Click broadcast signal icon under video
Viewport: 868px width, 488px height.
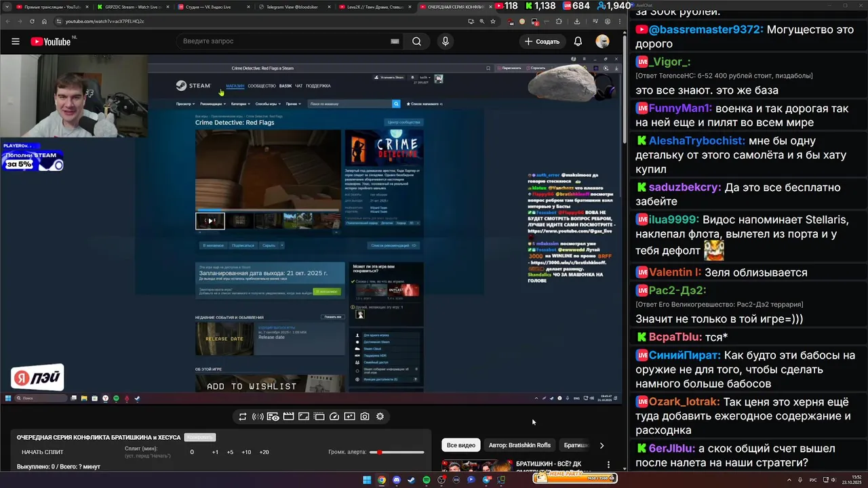coord(258,416)
